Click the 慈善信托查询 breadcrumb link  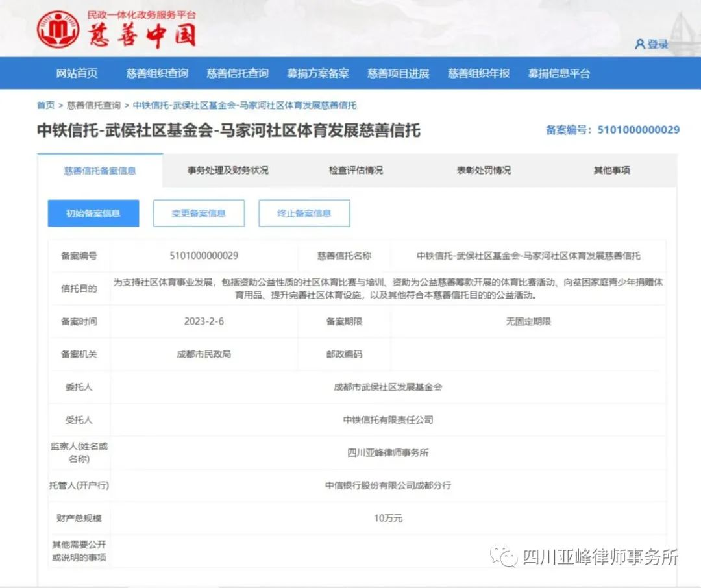[x=94, y=106]
